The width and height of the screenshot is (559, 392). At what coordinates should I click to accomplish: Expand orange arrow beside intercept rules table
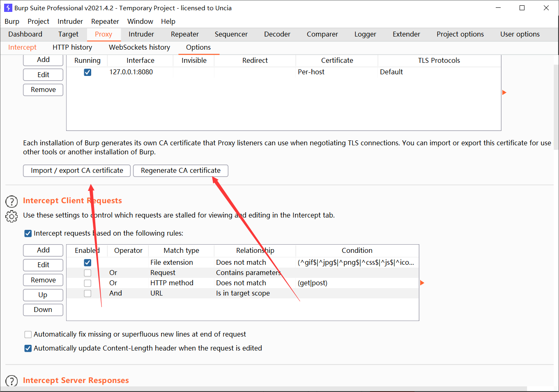tap(422, 283)
